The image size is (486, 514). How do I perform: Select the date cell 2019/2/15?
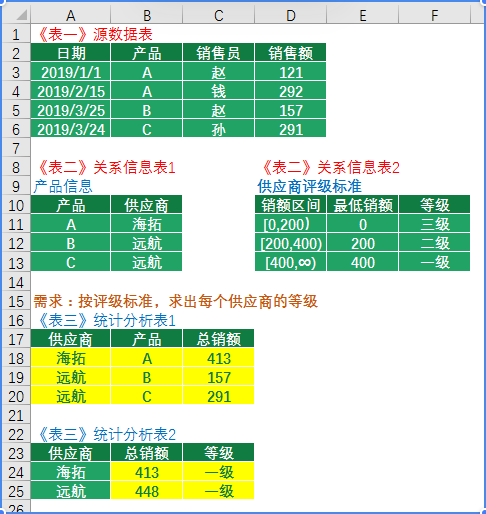pos(70,91)
